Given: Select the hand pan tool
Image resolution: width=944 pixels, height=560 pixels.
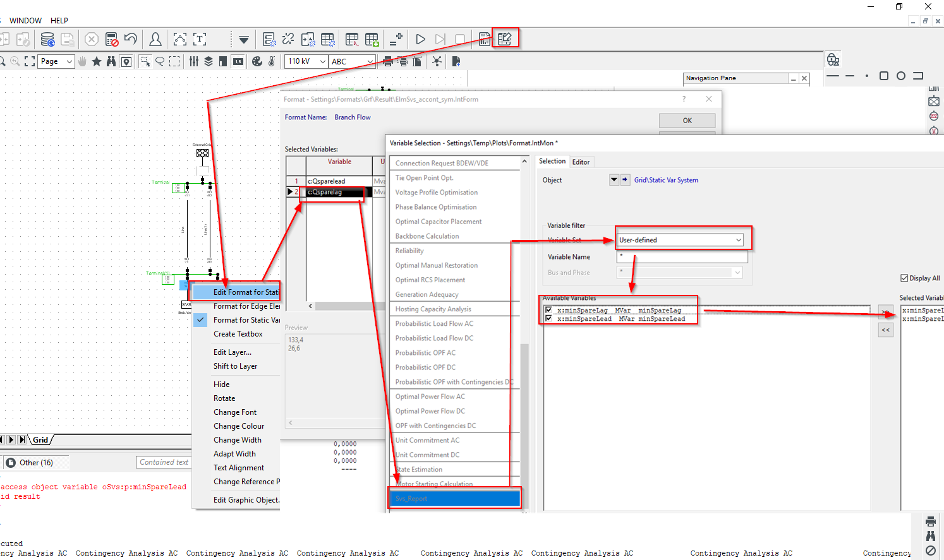Looking at the screenshot, I should pyautogui.click(x=82, y=61).
